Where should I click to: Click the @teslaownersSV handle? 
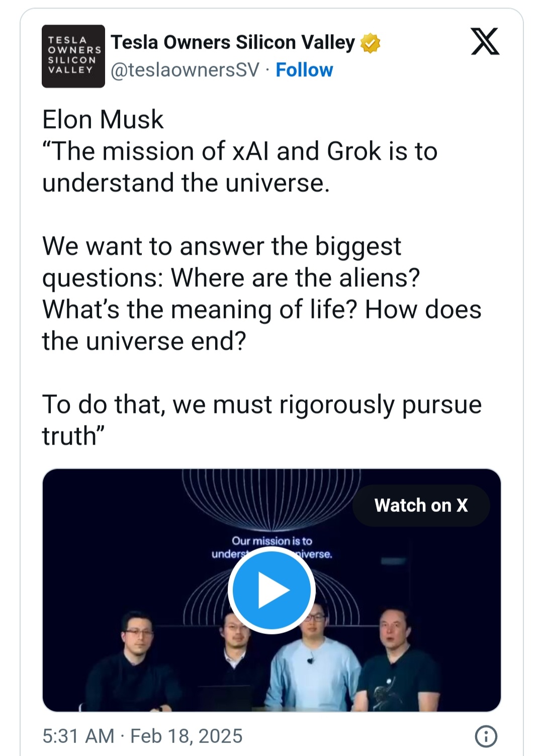185,70
